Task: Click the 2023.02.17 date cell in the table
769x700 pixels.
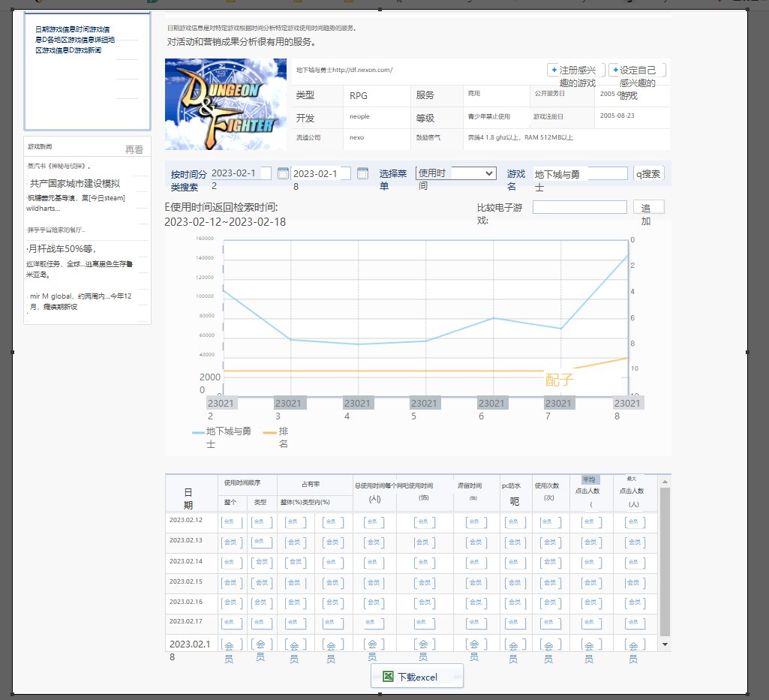Action: pyautogui.click(x=186, y=621)
